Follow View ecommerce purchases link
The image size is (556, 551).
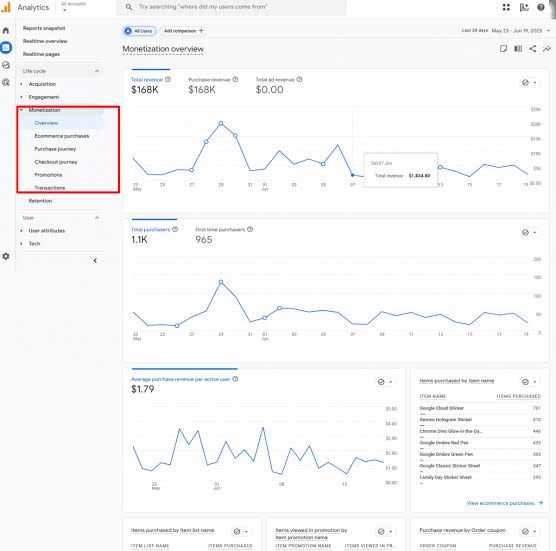[x=505, y=503]
